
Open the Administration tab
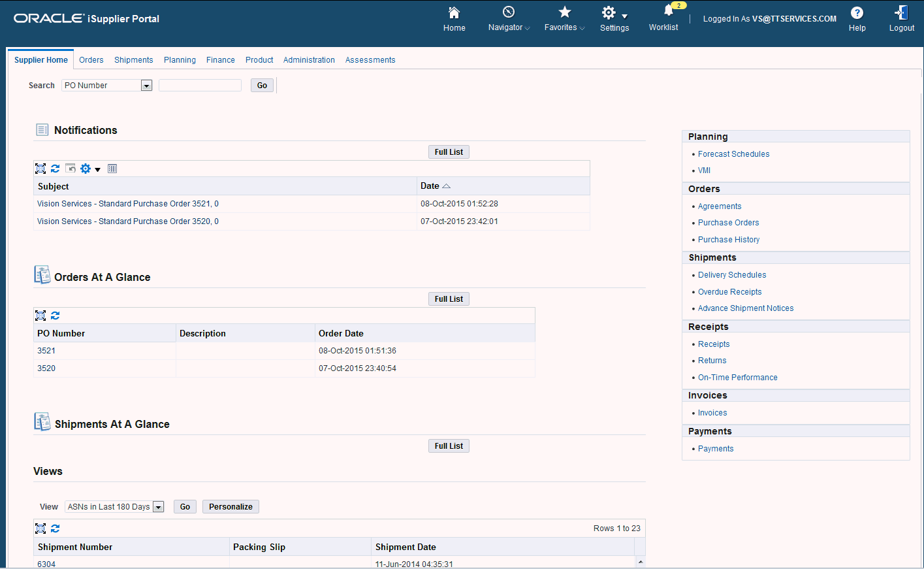[x=309, y=60]
